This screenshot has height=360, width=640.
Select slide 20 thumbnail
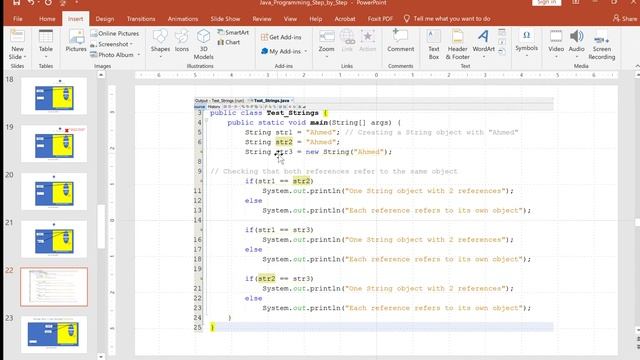[x=54, y=191]
